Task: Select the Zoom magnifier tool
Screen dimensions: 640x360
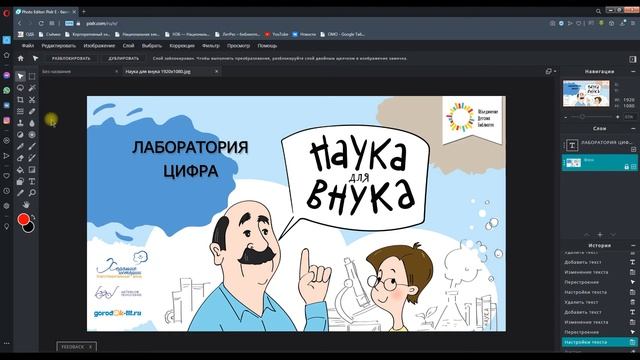Action: 32,193
